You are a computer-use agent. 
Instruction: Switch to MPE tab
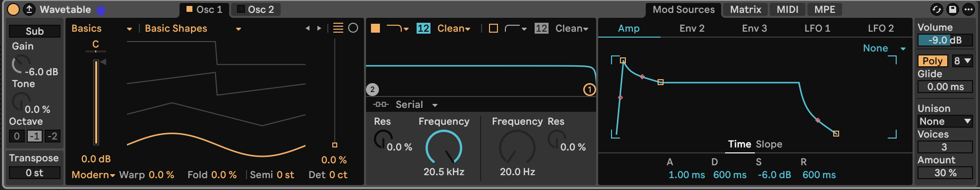click(825, 9)
